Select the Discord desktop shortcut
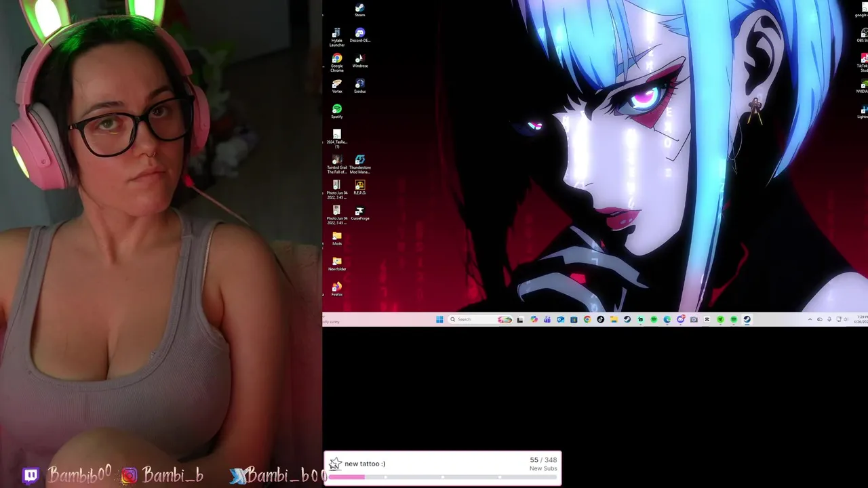 359,35
